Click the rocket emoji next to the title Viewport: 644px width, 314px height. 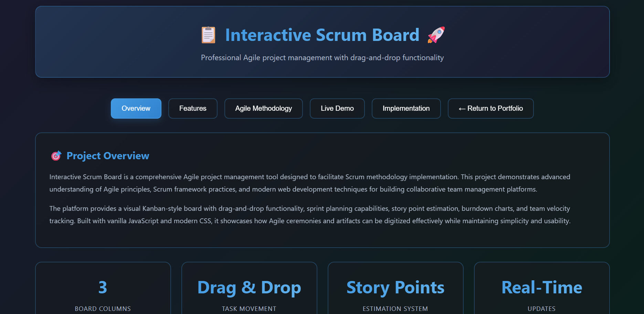coord(436,35)
